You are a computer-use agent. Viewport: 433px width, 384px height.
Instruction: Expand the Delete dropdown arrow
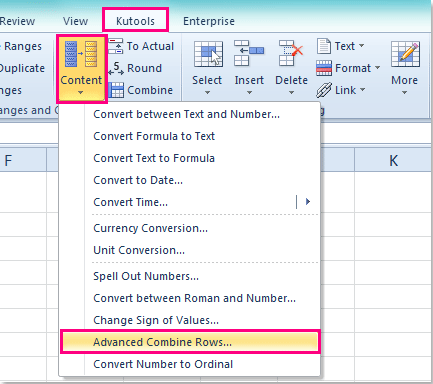point(291,93)
